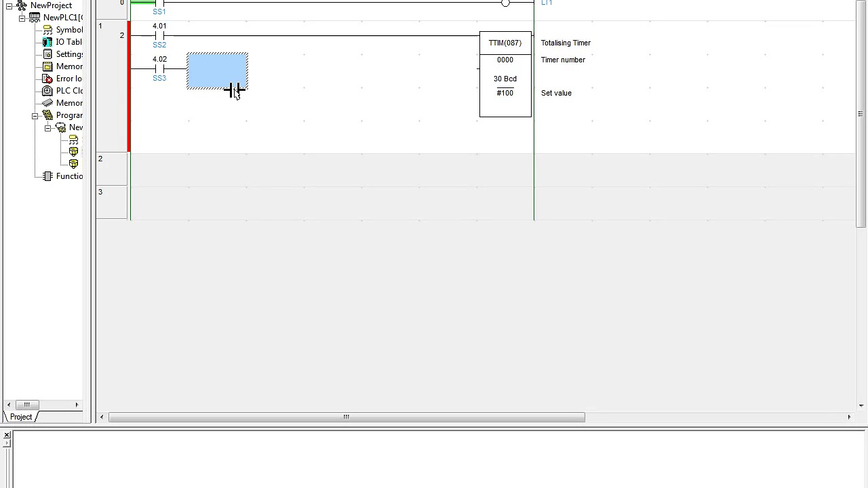Select rung 2 header cell

(112, 169)
